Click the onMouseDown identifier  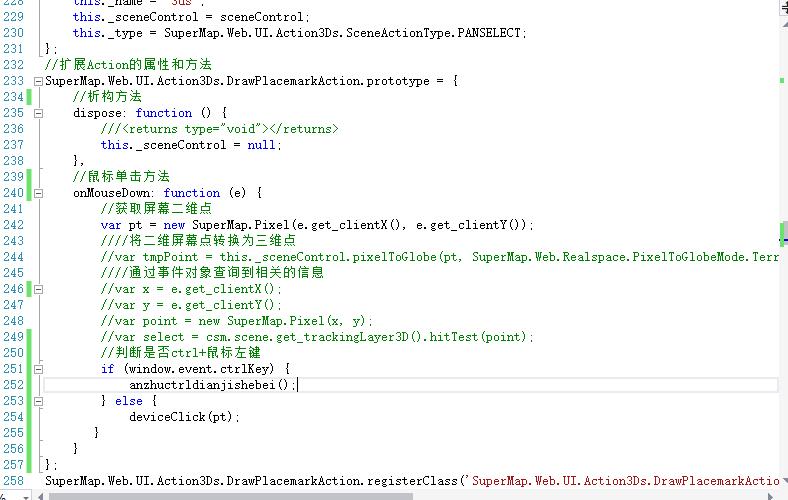(x=111, y=193)
